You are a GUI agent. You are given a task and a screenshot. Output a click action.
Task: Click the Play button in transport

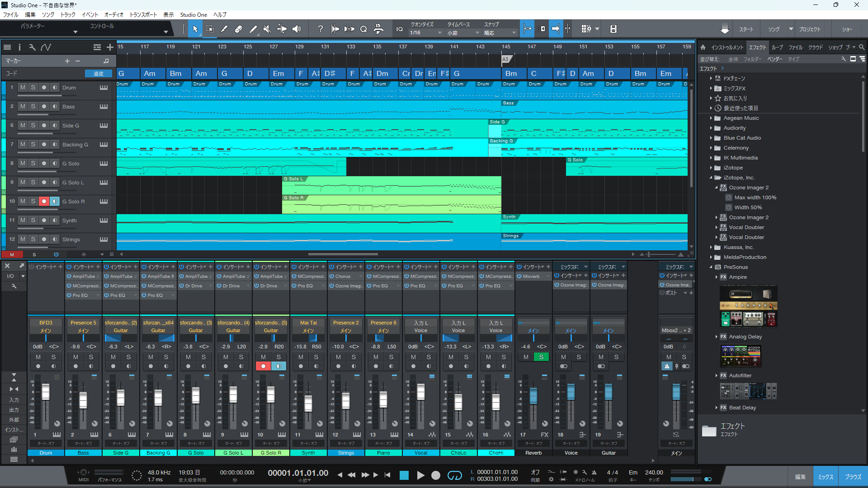click(x=420, y=475)
